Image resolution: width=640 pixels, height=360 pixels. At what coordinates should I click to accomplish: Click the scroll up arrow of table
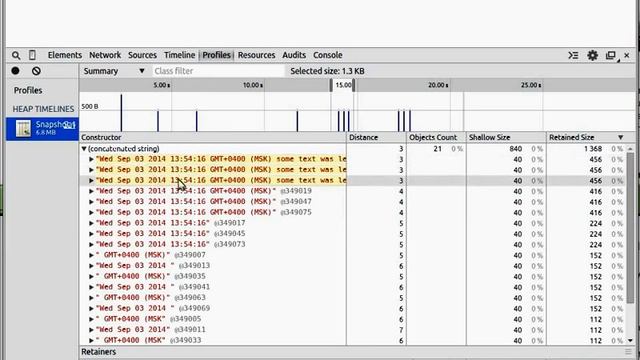click(x=630, y=149)
